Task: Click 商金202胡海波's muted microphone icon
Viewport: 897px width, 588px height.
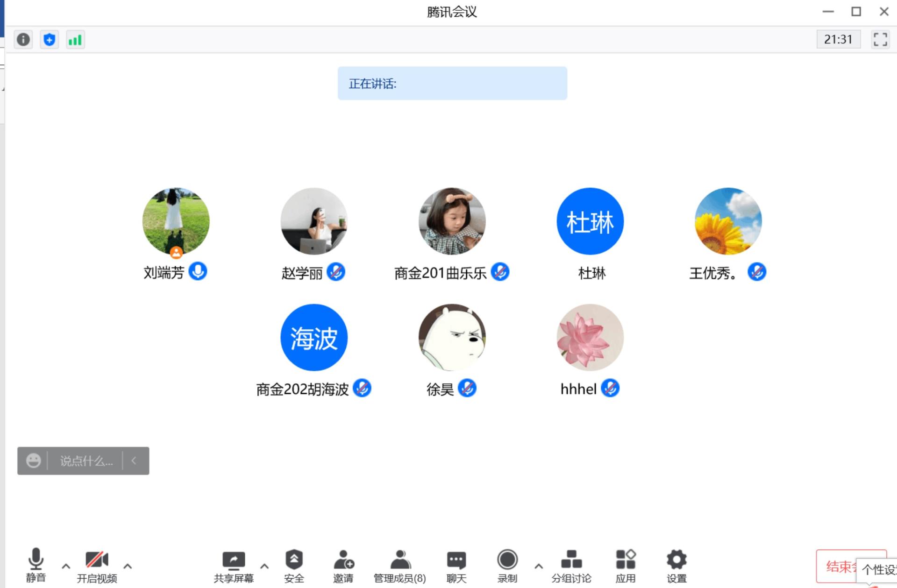Action: pos(362,388)
